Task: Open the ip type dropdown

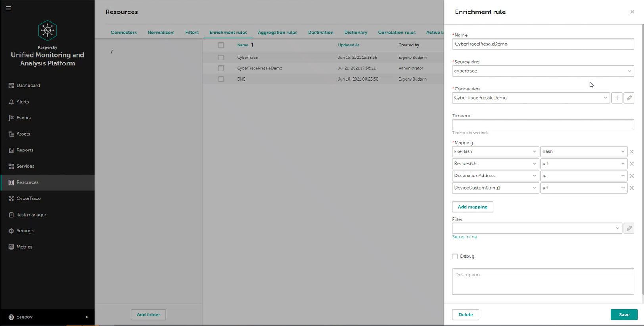Action: point(584,176)
